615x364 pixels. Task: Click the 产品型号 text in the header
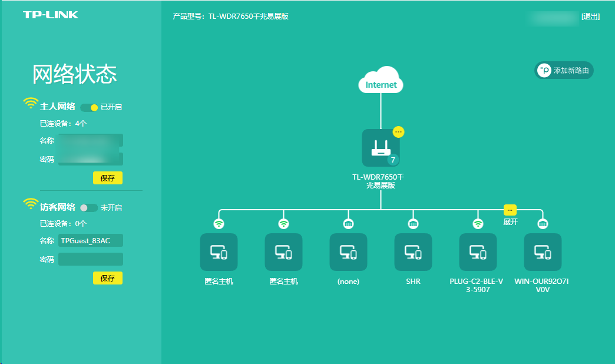(x=231, y=16)
